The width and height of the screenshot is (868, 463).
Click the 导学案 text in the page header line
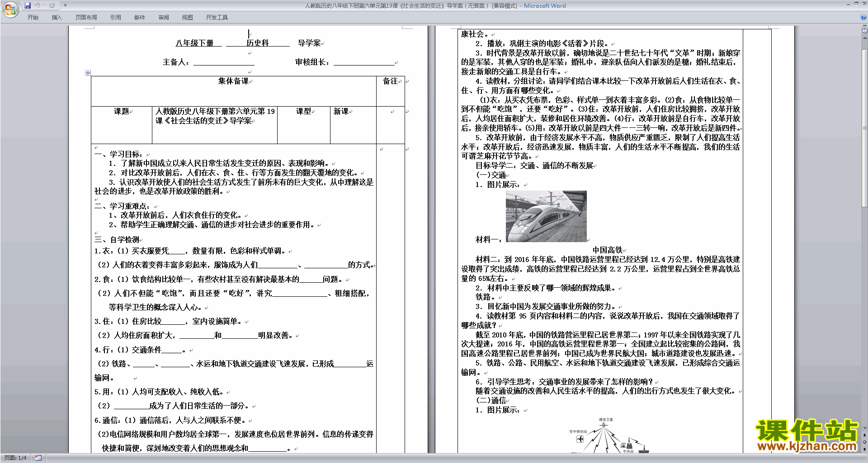(309, 43)
